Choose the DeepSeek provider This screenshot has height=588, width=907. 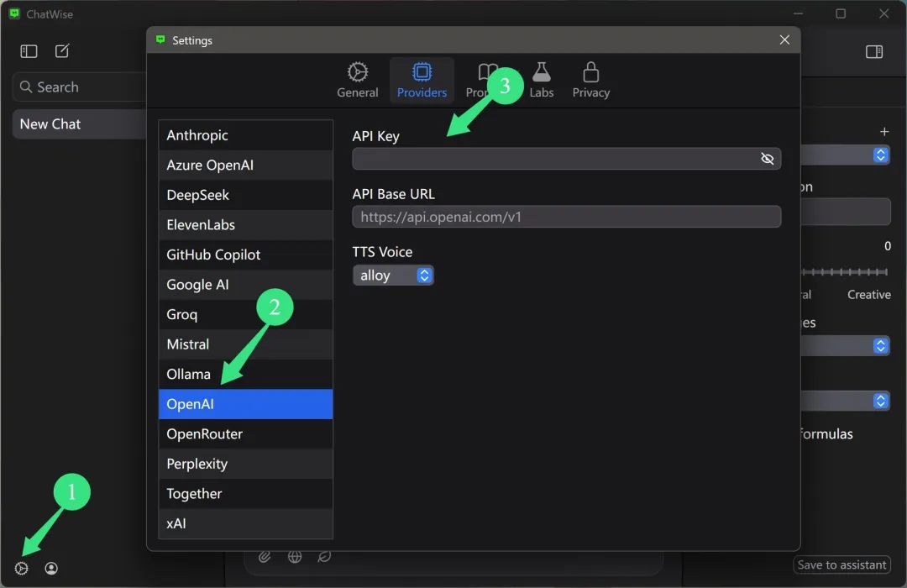point(246,195)
